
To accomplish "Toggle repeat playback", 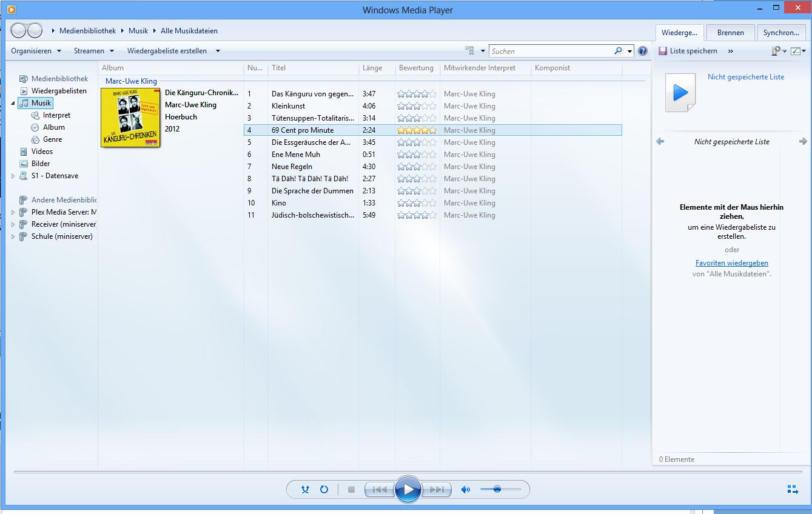I will tap(324, 489).
